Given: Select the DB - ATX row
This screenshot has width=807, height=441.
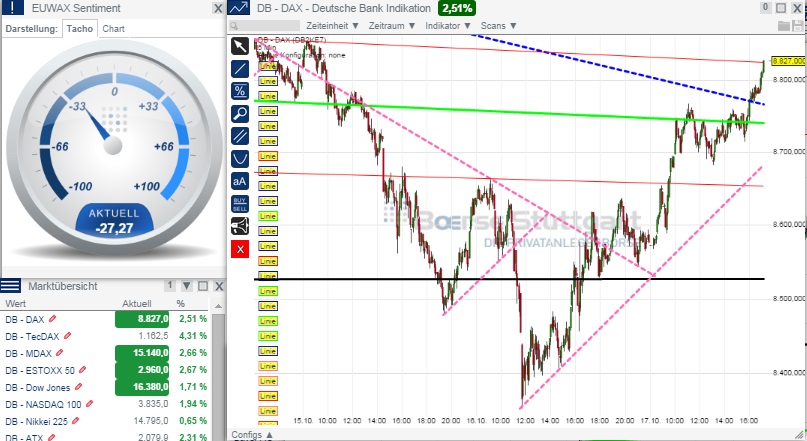Looking at the screenshot, I should pos(106,437).
